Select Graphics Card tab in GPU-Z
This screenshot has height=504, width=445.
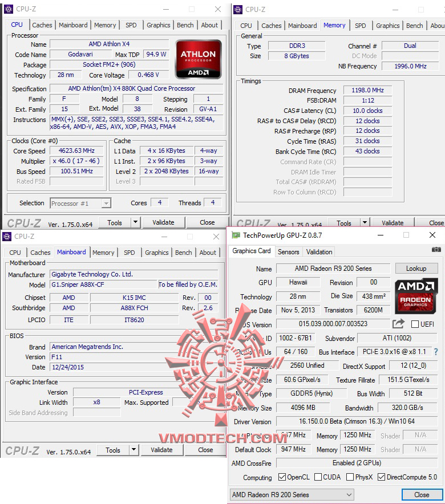(x=252, y=251)
